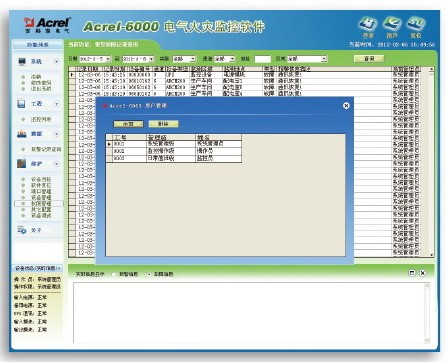Click the right yellow button in user dialog
The height and width of the screenshot is (362, 447).
point(164,124)
